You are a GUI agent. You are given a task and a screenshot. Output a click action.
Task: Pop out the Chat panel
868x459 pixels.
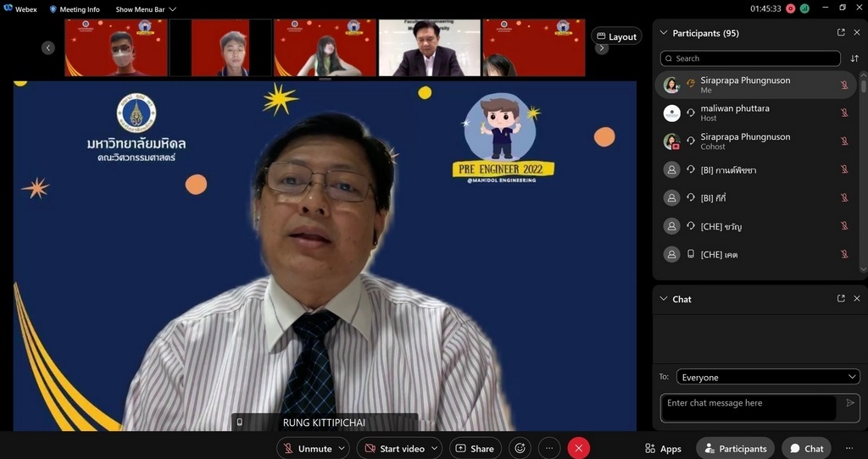pos(841,299)
